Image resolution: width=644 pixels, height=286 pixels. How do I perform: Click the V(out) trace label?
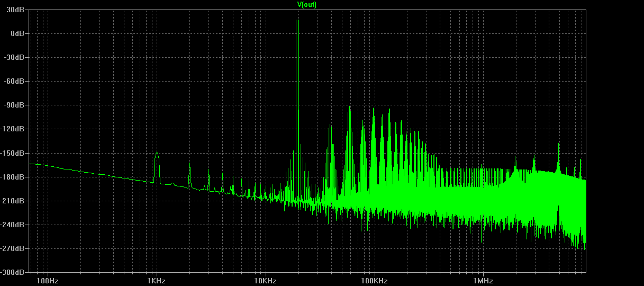tap(307, 4)
